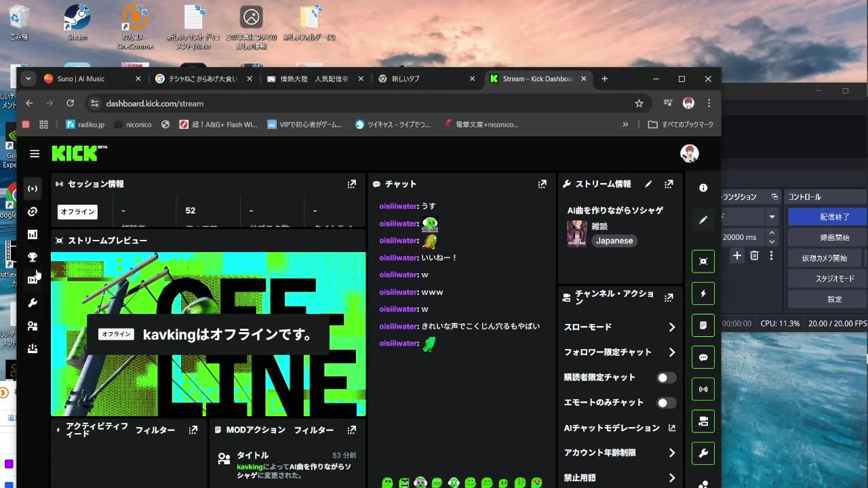The image size is (868, 488).
Task: Open the Chrome tab search dropdown
Action: click(28, 79)
